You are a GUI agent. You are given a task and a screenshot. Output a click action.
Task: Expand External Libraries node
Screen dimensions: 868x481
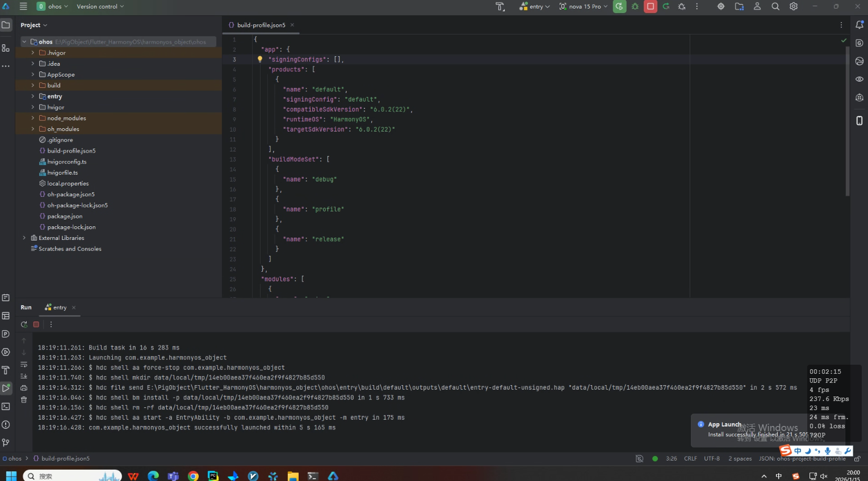tap(24, 238)
